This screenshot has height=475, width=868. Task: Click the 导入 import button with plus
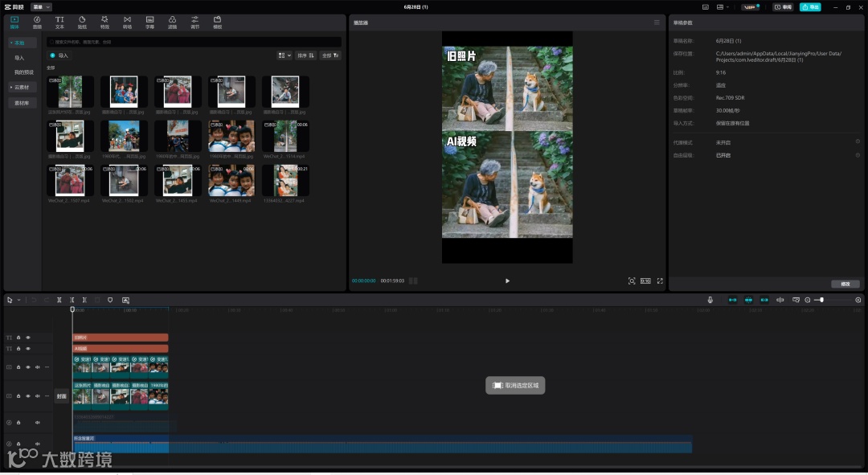(x=59, y=55)
